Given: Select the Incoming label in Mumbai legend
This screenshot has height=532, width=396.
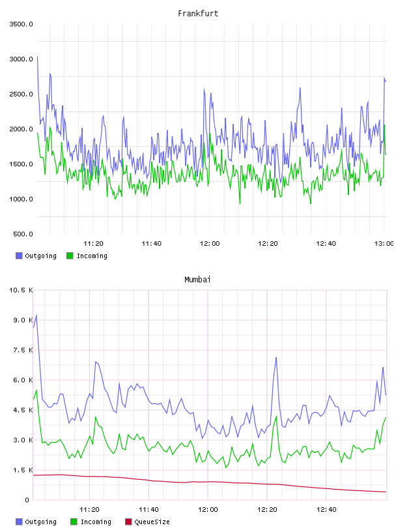Looking at the screenshot, I should 96,522.
